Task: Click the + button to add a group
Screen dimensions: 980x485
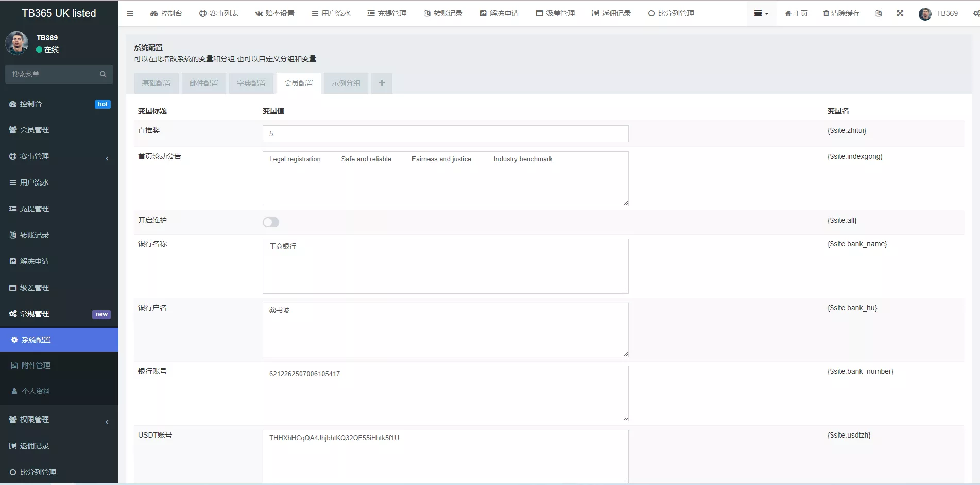Action: 382,83
